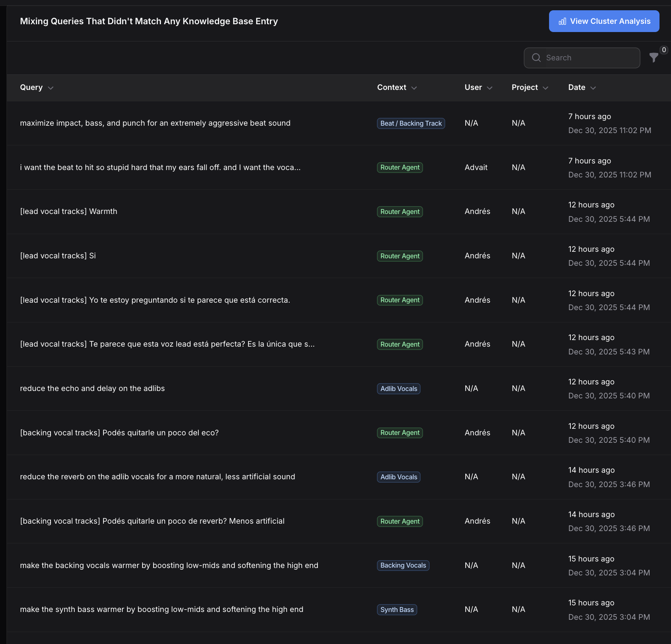The height and width of the screenshot is (644, 671).
Task: Open the Date column sort dropdown
Action: coord(593,87)
